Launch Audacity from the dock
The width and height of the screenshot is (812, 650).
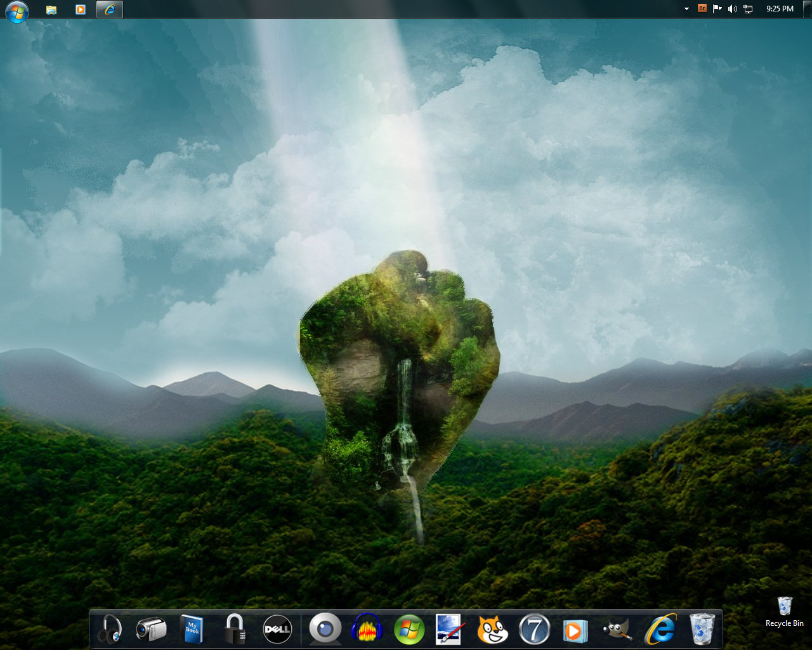click(x=367, y=628)
